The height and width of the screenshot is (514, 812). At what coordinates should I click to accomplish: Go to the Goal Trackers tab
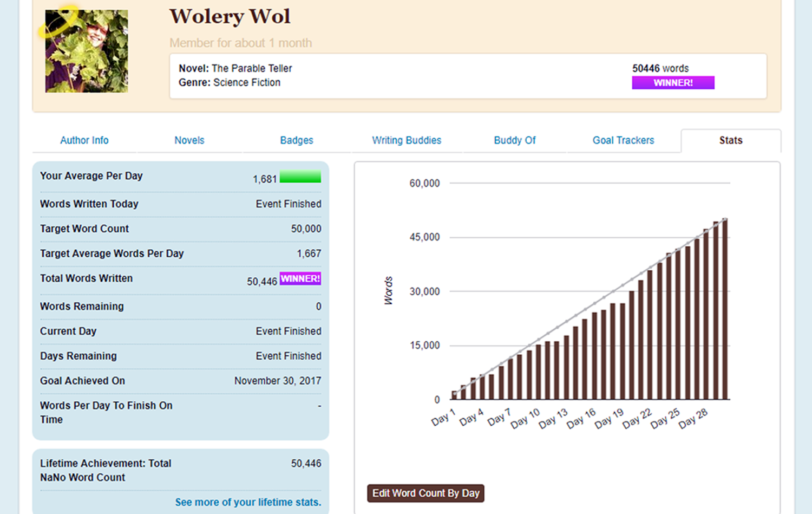(623, 140)
